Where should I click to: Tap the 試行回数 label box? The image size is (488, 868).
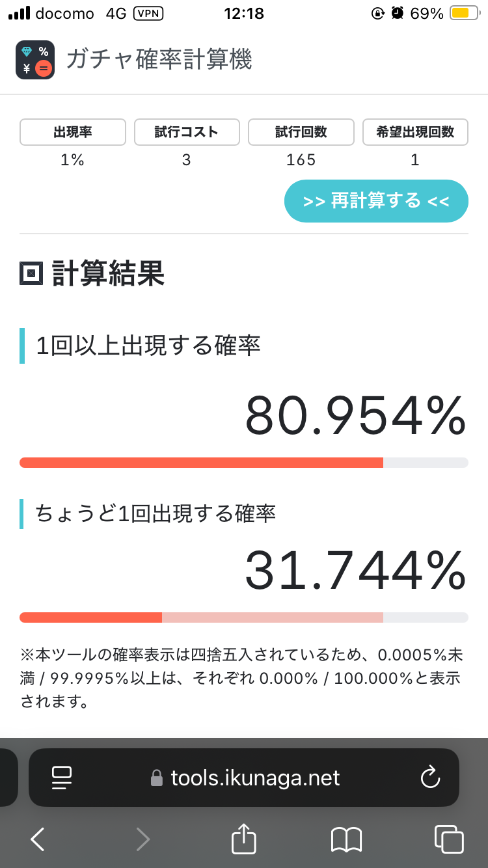(x=301, y=132)
